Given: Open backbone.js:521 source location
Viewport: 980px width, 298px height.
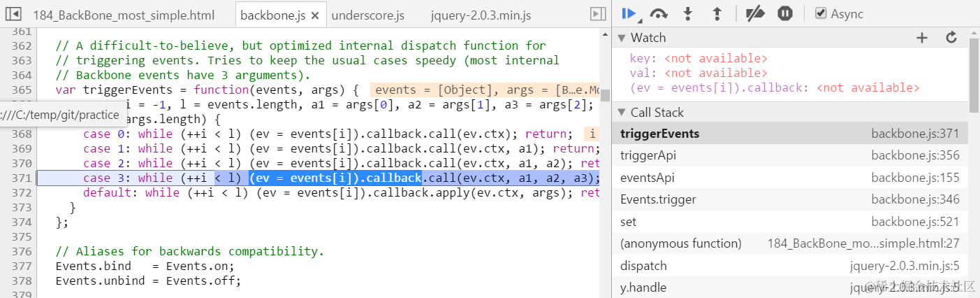Looking at the screenshot, I should (x=915, y=222).
